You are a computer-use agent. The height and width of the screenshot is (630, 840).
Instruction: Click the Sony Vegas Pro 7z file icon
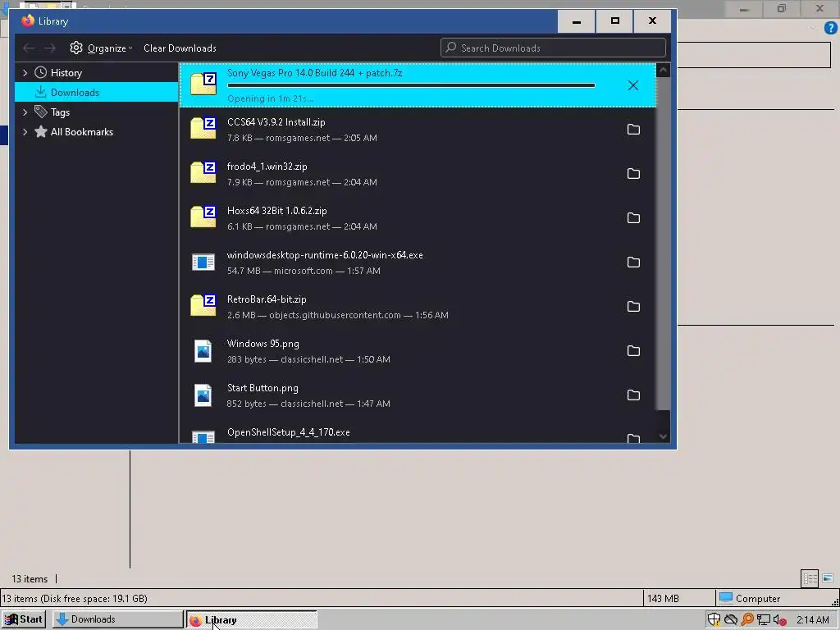[x=203, y=84]
